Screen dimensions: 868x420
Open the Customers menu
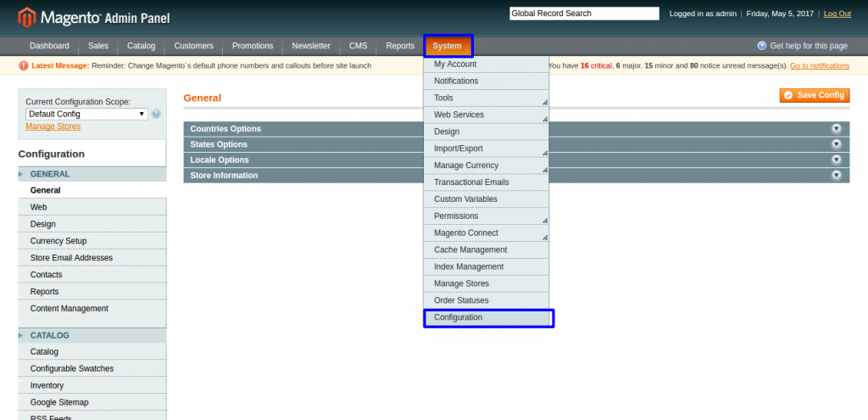point(194,46)
